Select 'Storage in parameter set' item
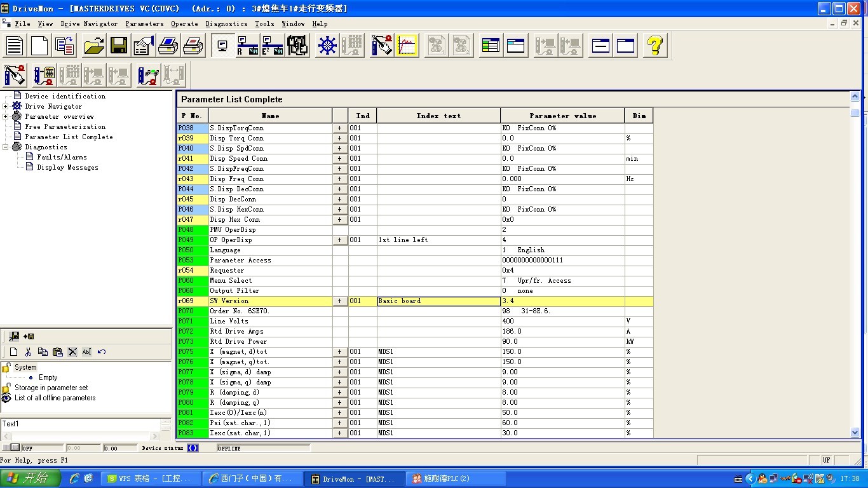Screen dimensions: 868x488 click(x=51, y=388)
